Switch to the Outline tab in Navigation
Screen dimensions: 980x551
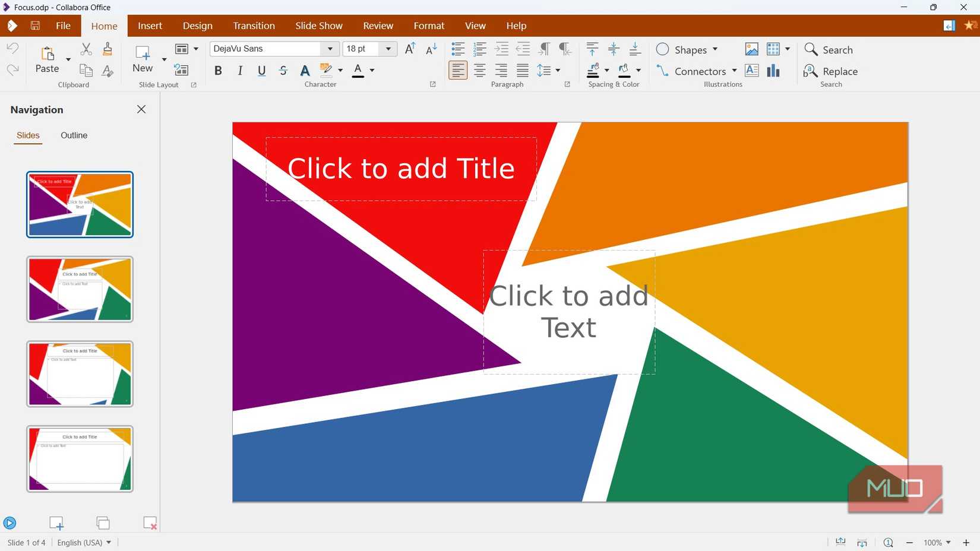74,135
